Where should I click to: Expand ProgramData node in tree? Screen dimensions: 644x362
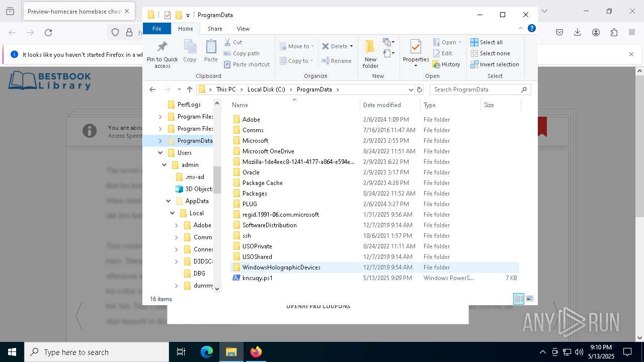pyautogui.click(x=160, y=141)
